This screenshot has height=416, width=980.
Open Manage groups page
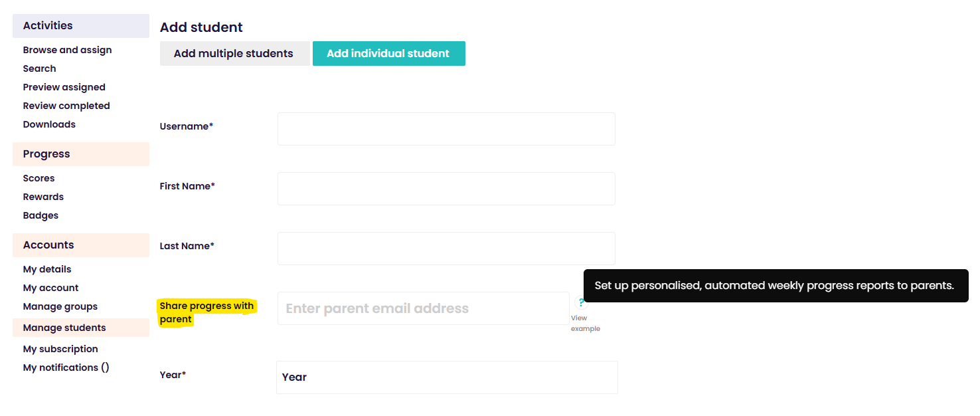point(60,306)
